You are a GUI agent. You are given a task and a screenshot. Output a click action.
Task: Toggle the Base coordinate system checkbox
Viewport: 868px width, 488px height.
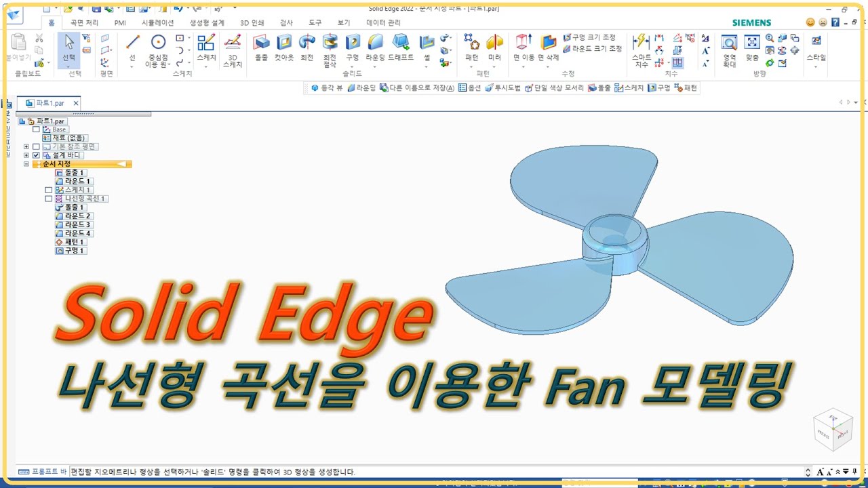(x=37, y=129)
